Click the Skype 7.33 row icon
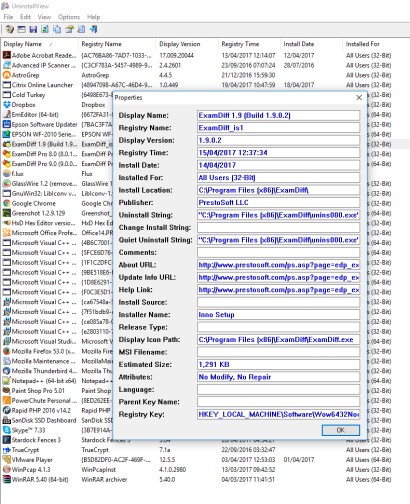The width and height of the screenshot is (410, 504). point(6,430)
